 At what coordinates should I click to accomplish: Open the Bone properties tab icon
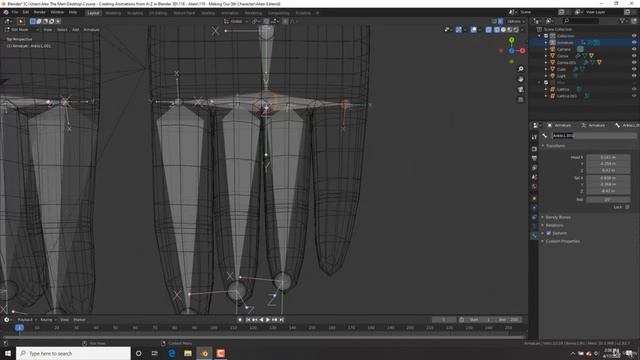point(534,236)
